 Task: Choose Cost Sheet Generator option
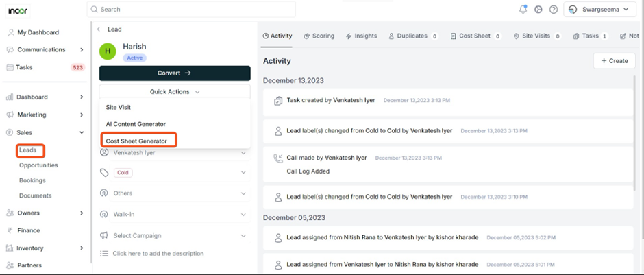tap(137, 141)
